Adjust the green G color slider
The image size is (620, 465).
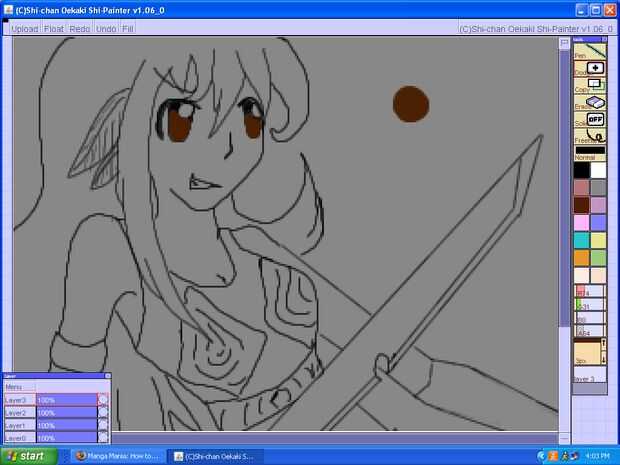coord(590,305)
